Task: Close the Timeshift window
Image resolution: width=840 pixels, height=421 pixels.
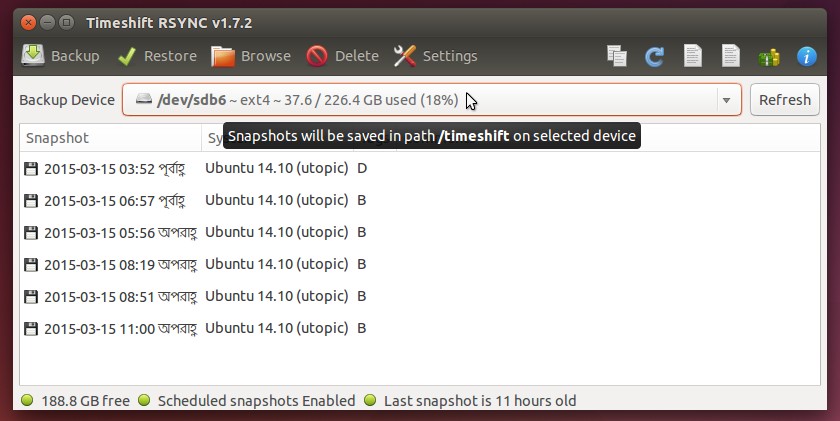Action: pos(28,22)
